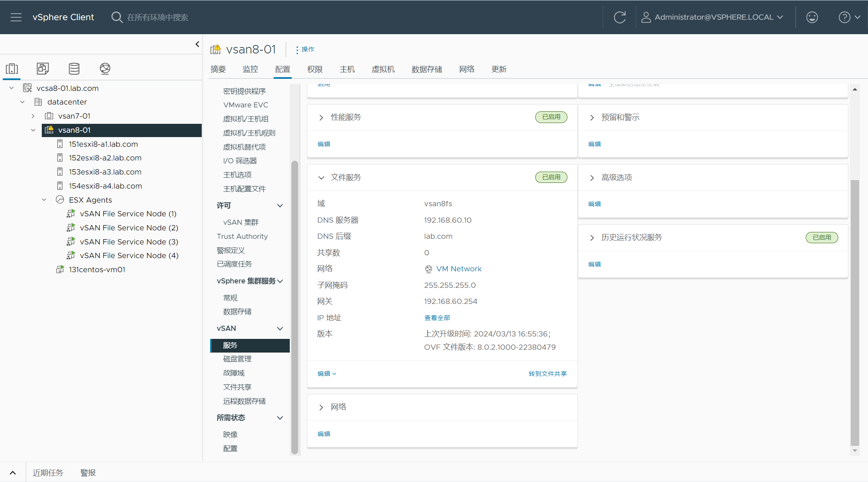Click the user account avatar icon
This screenshot has width=868, height=482.
coord(646,17)
